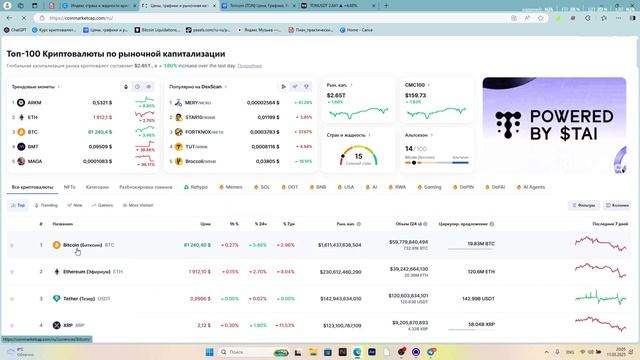Open the SOL category tab
The width and height of the screenshot is (640, 360).
262,187
